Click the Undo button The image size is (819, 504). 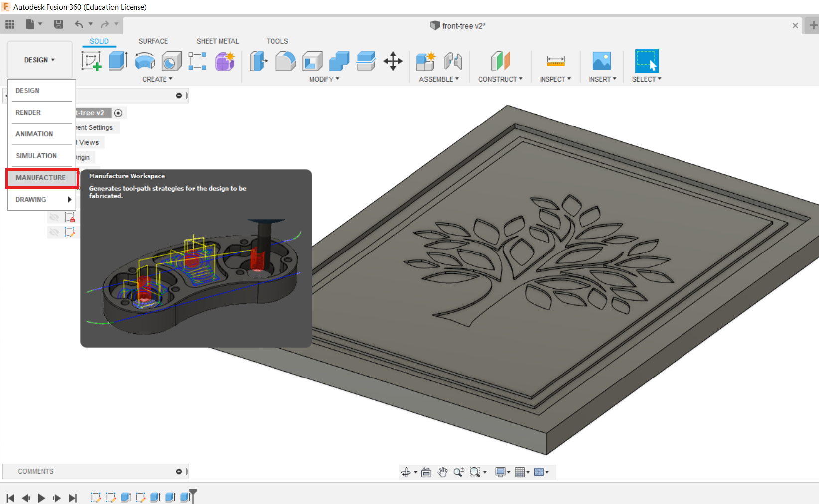tap(79, 24)
